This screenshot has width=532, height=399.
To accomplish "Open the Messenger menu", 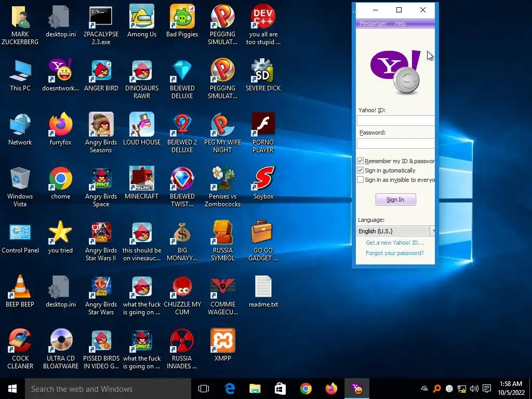I will [373, 23].
